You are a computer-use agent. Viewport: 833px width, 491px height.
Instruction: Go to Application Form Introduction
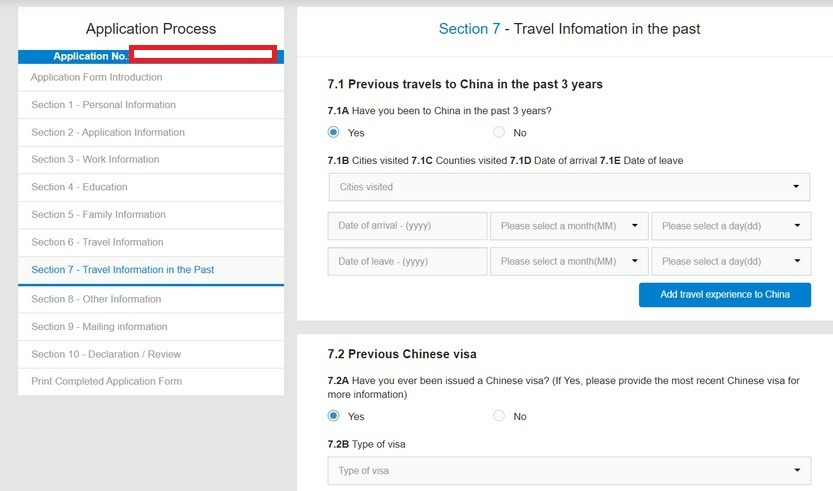tap(97, 77)
